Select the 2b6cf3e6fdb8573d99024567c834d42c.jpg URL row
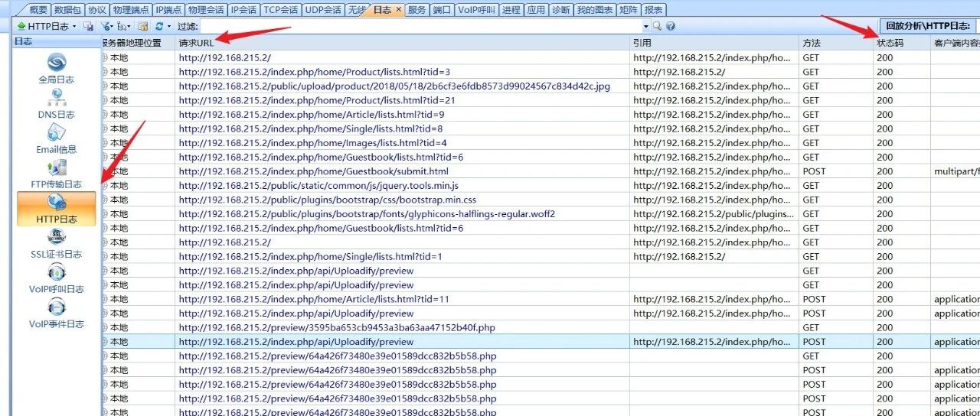The height and width of the screenshot is (416, 980). [394, 86]
